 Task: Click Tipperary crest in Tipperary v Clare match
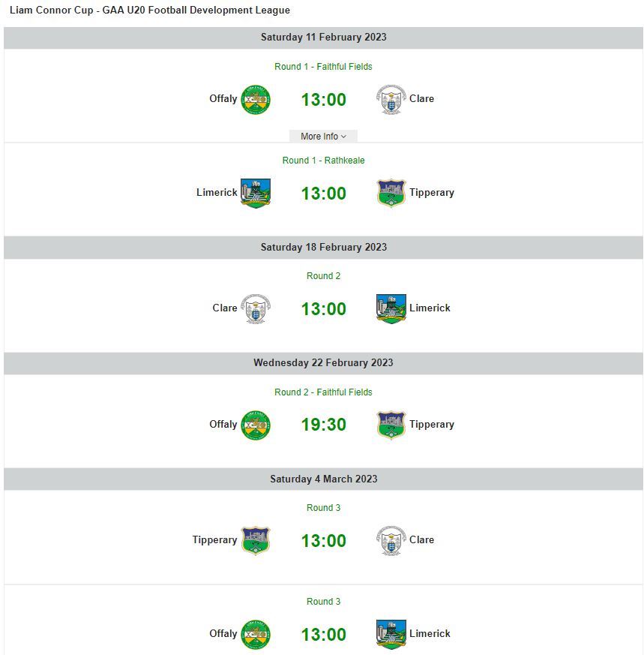256,540
